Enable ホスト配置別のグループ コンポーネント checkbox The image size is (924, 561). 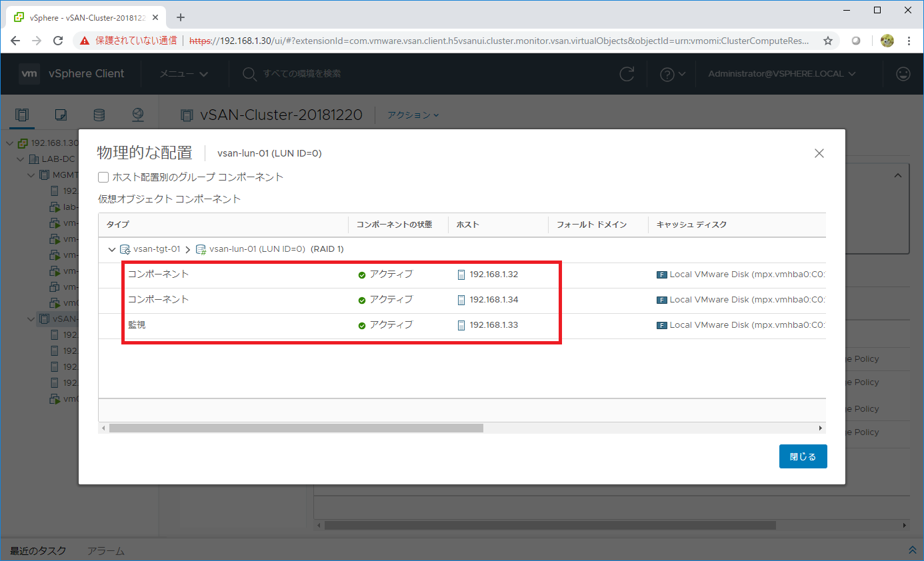[103, 177]
